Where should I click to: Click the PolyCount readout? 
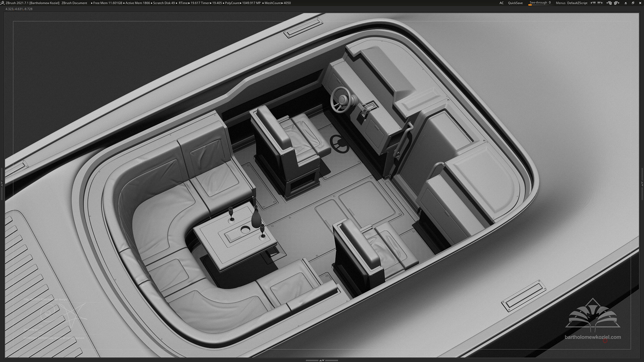click(x=243, y=3)
